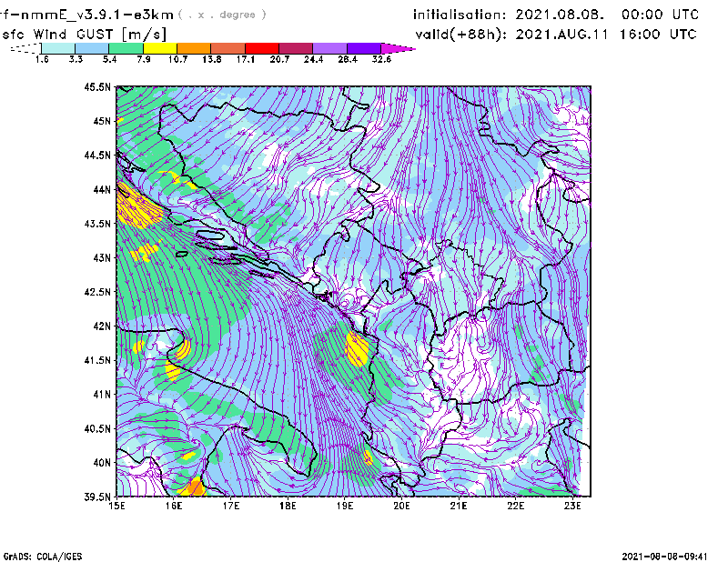Click the light cyan legend swatch
Image resolution: width=728 pixels, height=562 pixels.
58,48
